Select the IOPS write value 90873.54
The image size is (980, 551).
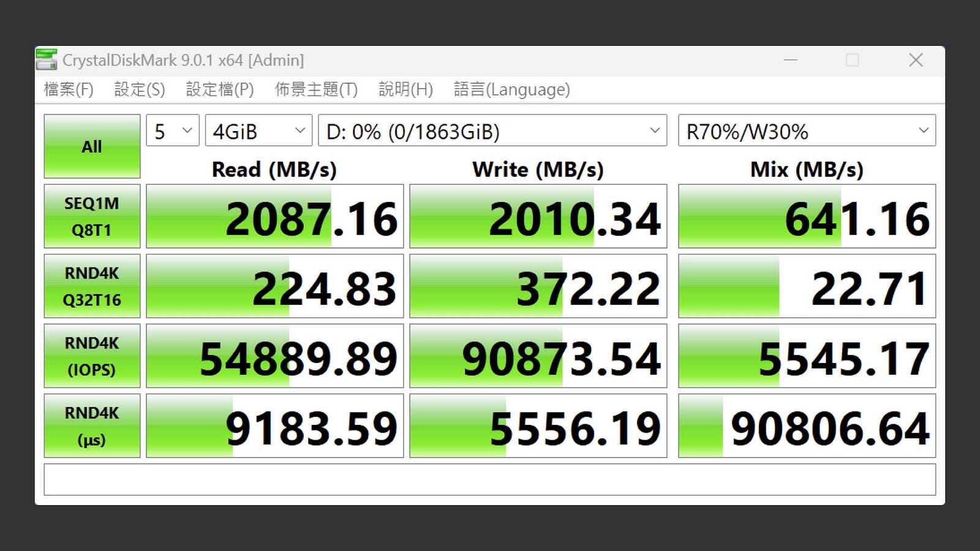pos(538,356)
